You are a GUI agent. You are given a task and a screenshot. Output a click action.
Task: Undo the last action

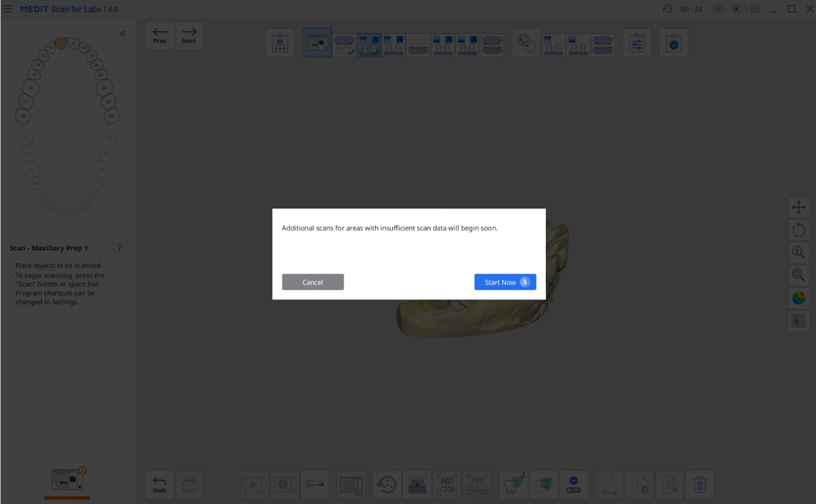(159, 484)
